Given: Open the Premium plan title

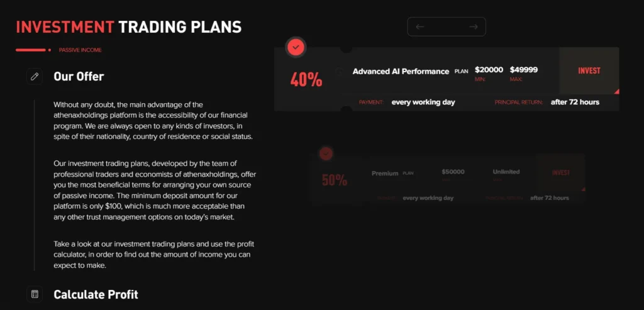Looking at the screenshot, I should (386, 172).
